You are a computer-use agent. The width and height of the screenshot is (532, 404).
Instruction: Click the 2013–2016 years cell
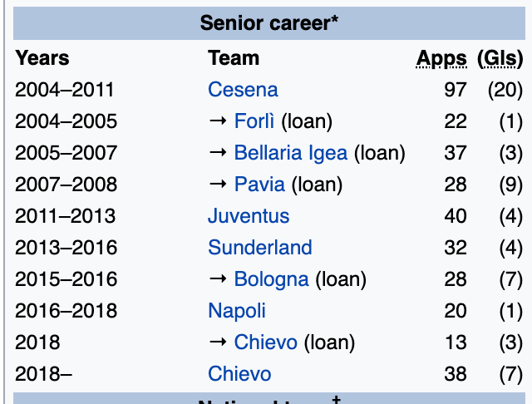[66, 248]
